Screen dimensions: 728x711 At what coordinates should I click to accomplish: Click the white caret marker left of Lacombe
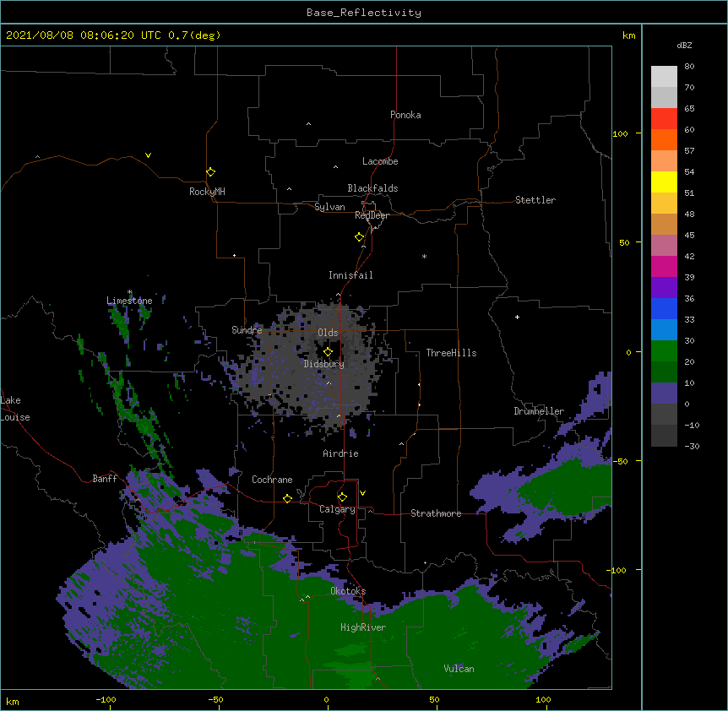pyautogui.click(x=335, y=167)
